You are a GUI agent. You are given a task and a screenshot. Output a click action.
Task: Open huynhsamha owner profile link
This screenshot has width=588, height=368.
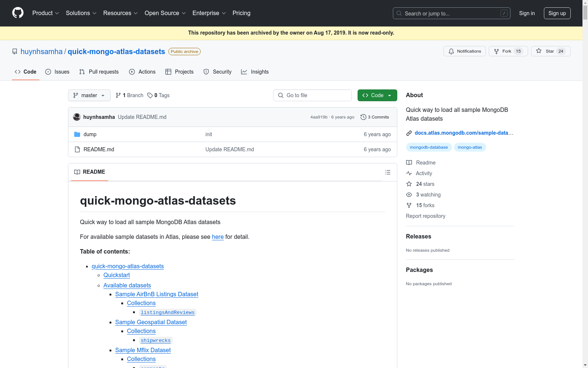tap(42, 52)
